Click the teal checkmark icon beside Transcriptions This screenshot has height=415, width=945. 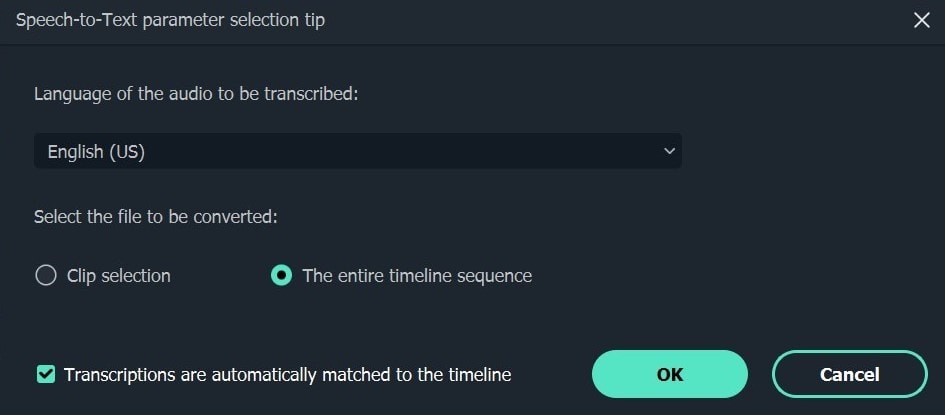[46, 375]
